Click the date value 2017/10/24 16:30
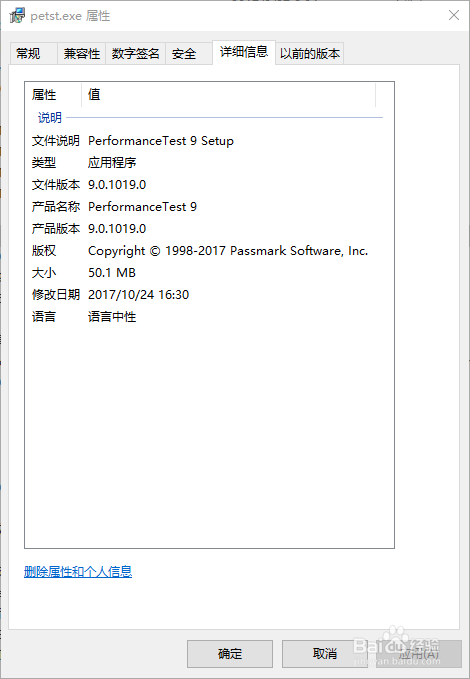This screenshot has height=679, width=470. [x=139, y=295]
